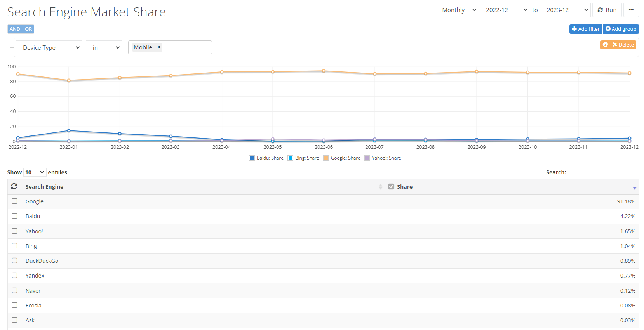Open the 2022-12 start date dropdown
Screen dimensions: 644x330
click(x=504, y=10)
